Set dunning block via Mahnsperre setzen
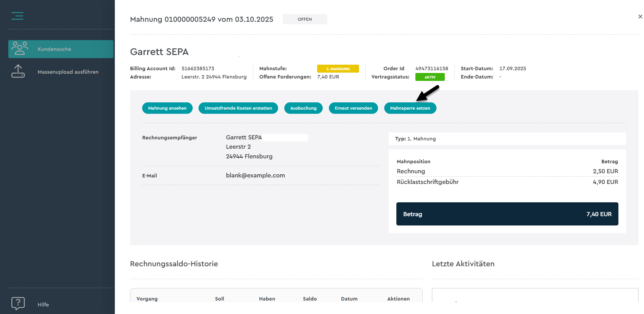The width and height of the screenshot is (644, 314). (410, 108)
